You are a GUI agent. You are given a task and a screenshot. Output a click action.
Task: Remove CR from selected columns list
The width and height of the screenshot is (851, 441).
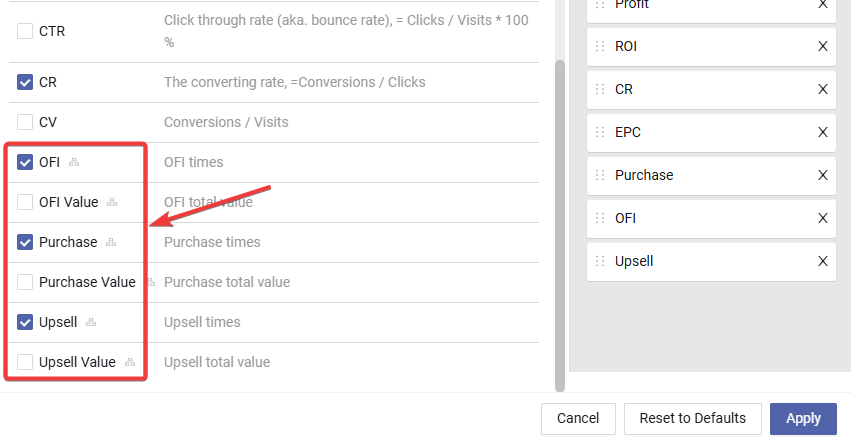tap(823, 90)
